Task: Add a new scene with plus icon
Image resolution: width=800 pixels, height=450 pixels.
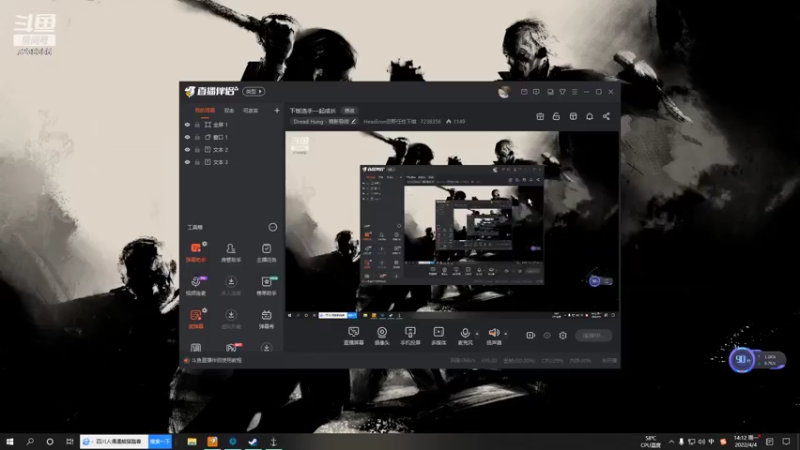Action: [x=277, y=110]
